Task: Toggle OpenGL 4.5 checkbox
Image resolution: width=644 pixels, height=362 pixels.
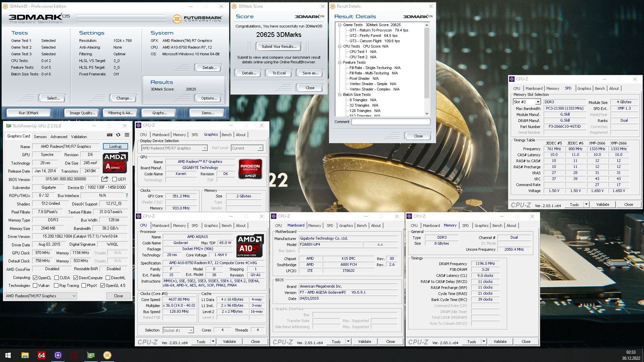Action: [103, 286]
